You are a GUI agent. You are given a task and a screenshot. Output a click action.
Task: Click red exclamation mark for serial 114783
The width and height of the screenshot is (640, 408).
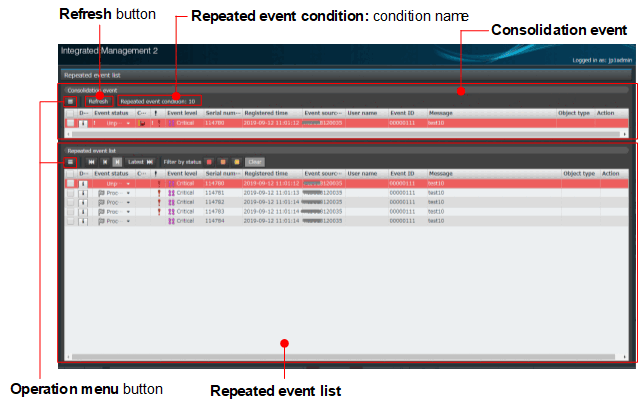159,212
